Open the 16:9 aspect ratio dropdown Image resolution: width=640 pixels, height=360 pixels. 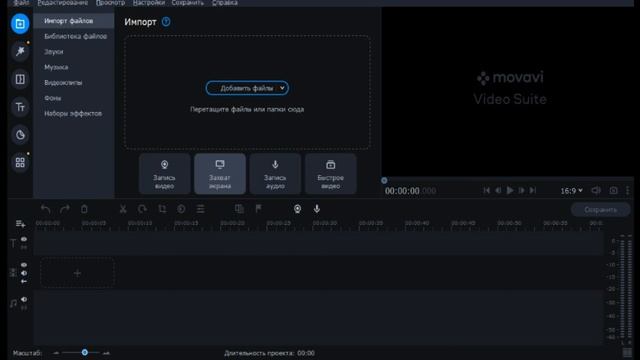coord(571,191)
